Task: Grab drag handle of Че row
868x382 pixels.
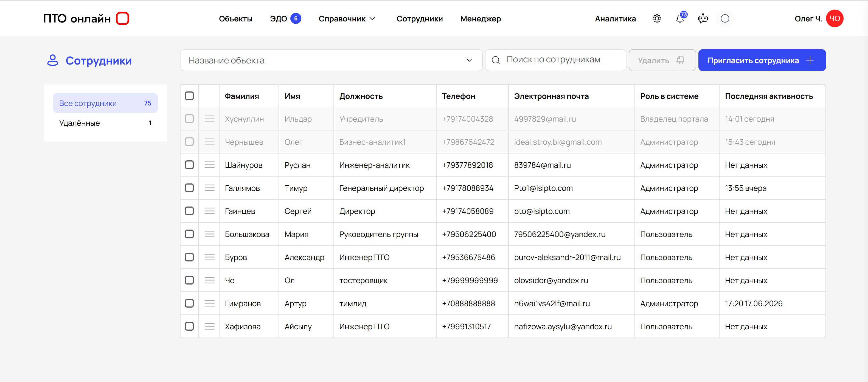Action: 210,280
